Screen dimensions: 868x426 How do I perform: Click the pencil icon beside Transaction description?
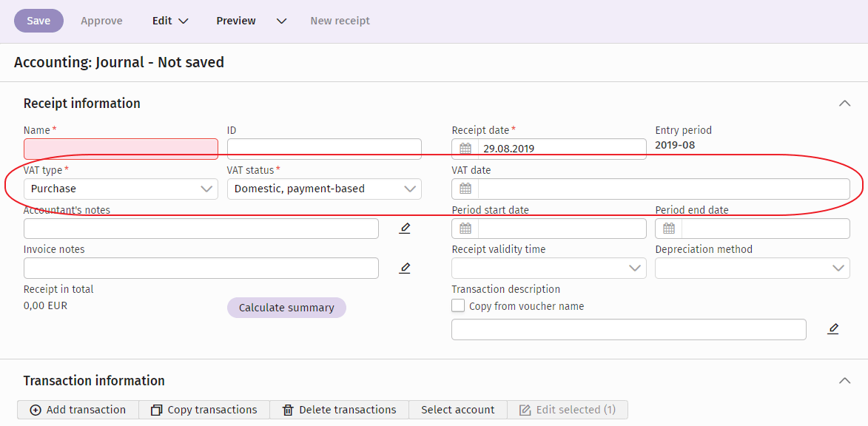[833, 328]
